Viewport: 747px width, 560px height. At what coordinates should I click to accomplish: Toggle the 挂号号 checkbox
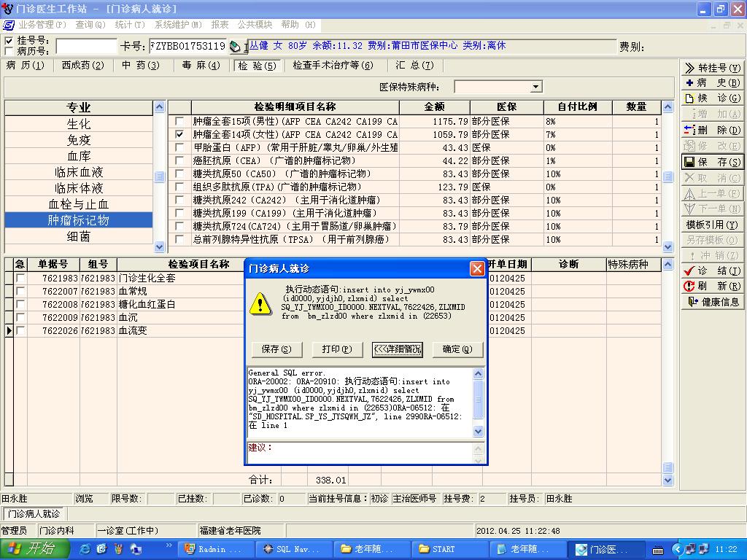tap(9, 41)
